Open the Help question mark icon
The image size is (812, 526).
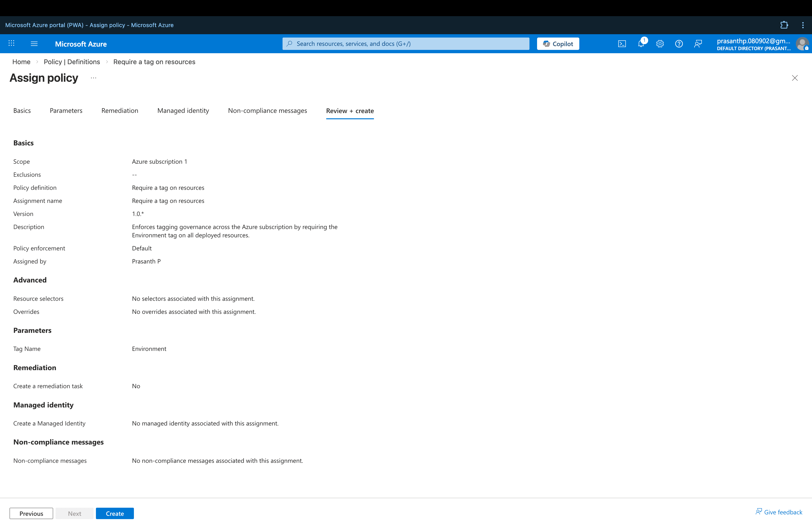pos(679,43)
